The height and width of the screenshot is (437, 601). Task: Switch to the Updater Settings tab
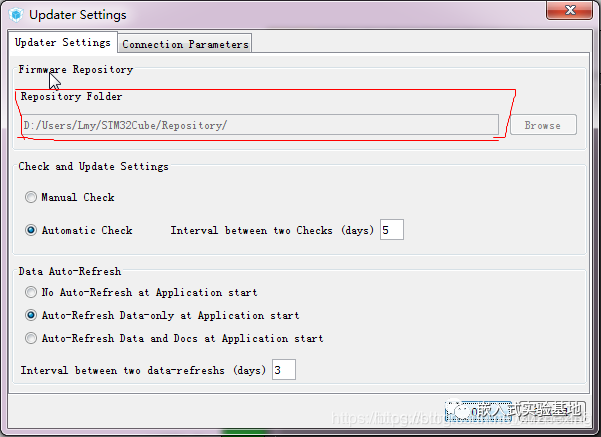(x=62, y=43)
